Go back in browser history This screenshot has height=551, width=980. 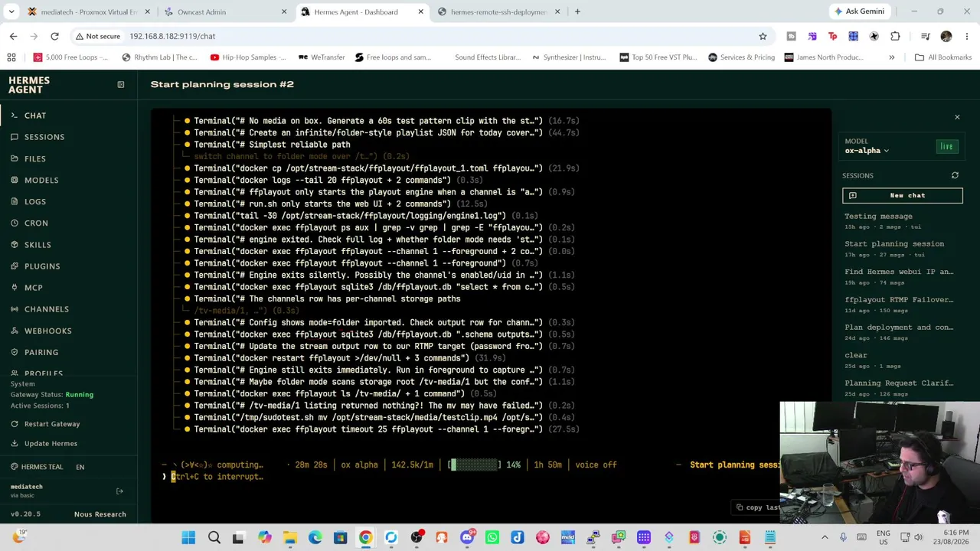point(13,36)
